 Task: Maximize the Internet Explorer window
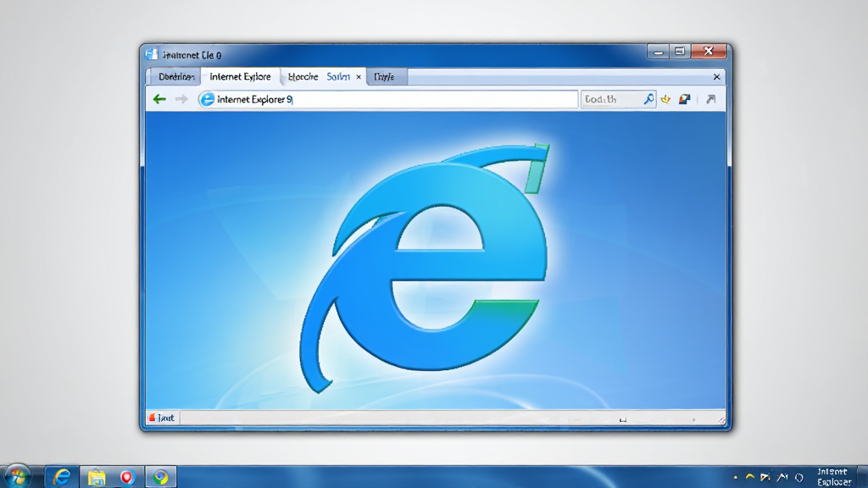[x=680, y=52]
